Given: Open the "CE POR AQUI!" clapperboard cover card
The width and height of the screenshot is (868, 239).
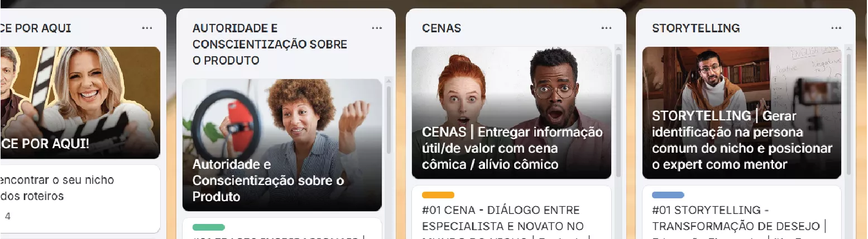Looking at the screenshot, I should [80, 103].
